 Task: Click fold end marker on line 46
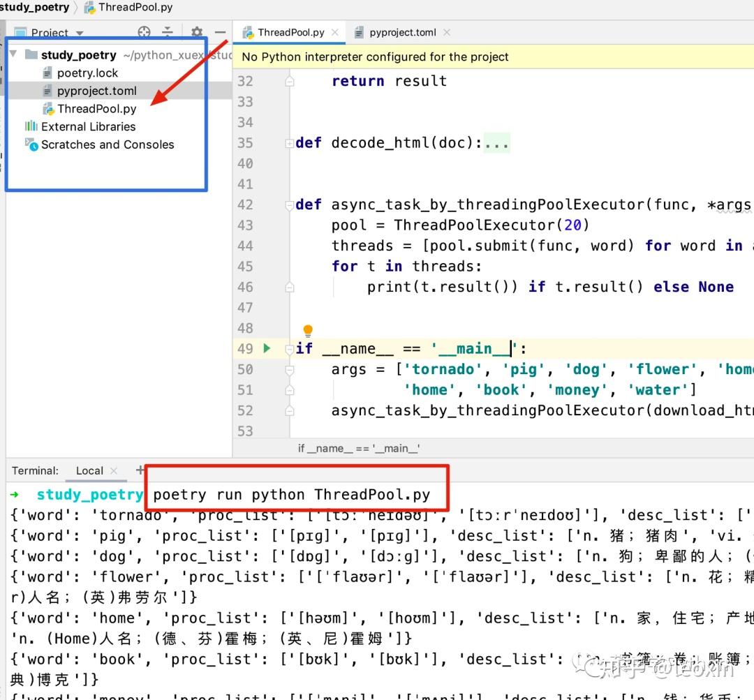[290, 287]
